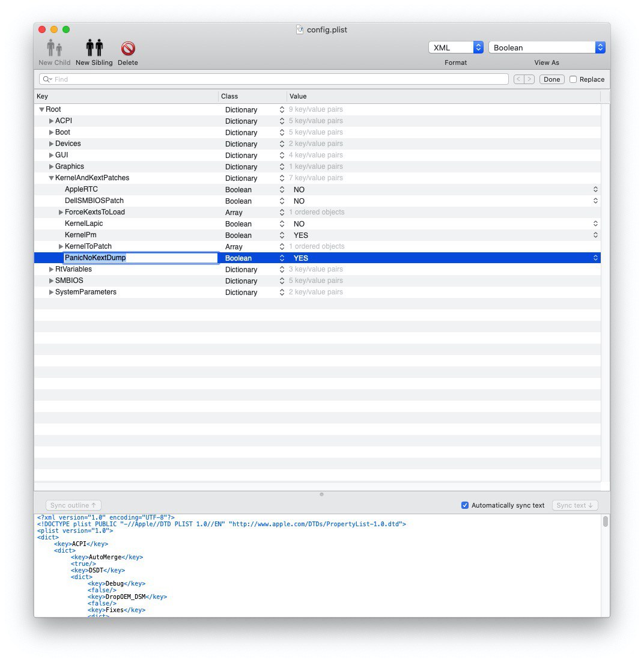Screen dimensions: 644x662
Task: Select the DellSMBIOSPatch row
Action: click(317, 201)
